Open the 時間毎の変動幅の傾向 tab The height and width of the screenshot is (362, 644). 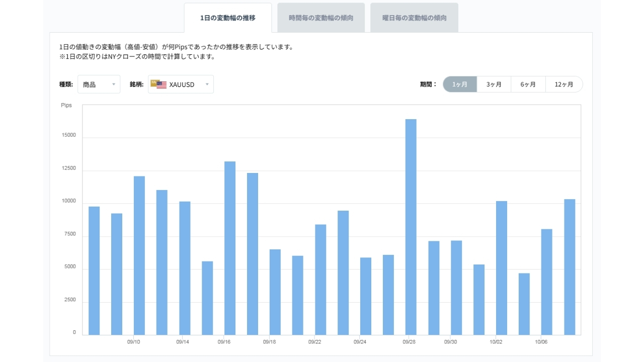coord(321,18)
